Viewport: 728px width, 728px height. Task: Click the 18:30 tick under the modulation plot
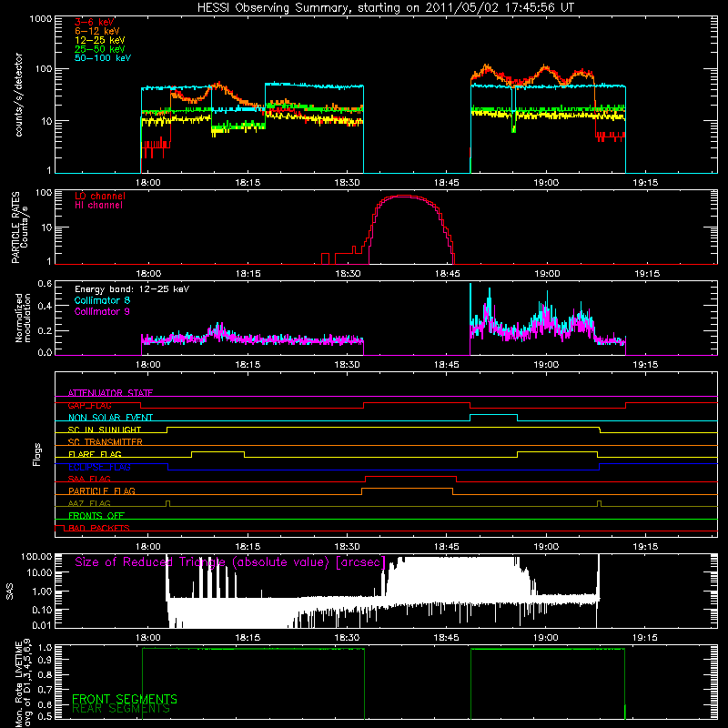click(348, 365)
